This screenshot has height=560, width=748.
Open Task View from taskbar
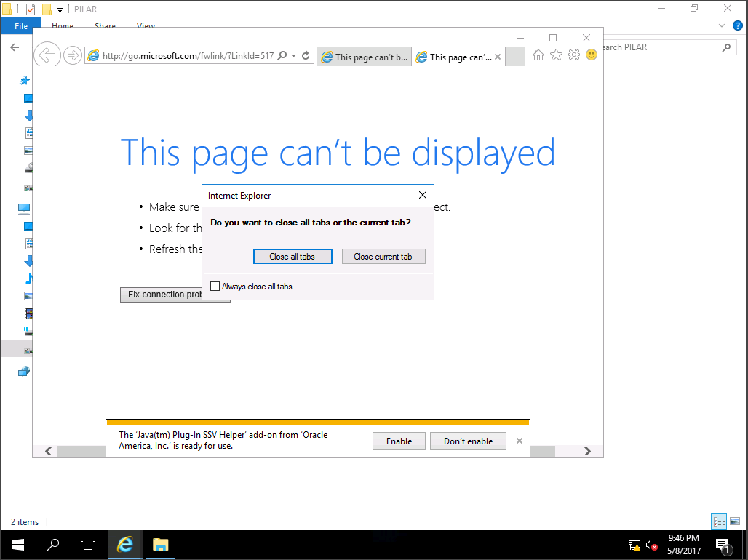(88, 545)
